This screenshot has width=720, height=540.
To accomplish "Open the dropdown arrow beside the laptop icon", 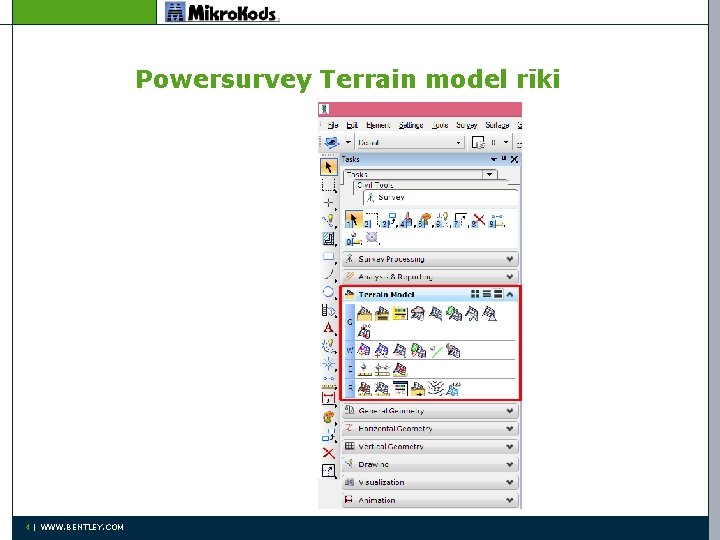I will (348, 142).
